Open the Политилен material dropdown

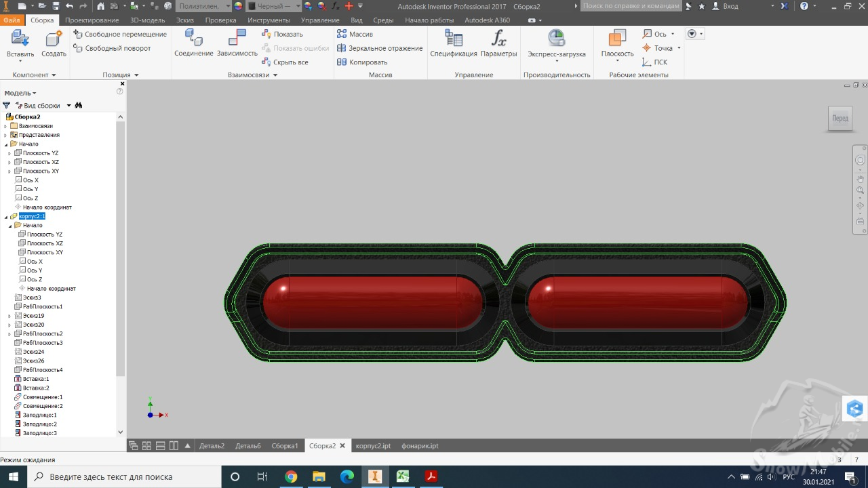point(203,6)
